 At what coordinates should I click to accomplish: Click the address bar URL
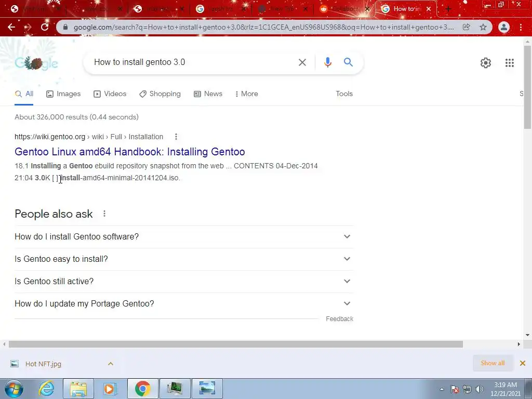(x=263, y=27)
